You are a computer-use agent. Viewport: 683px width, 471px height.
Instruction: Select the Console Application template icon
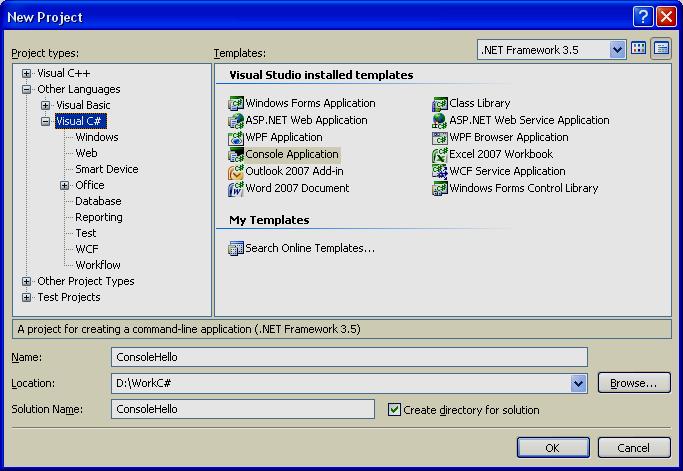pyautogui.click(x=236, y=154)
